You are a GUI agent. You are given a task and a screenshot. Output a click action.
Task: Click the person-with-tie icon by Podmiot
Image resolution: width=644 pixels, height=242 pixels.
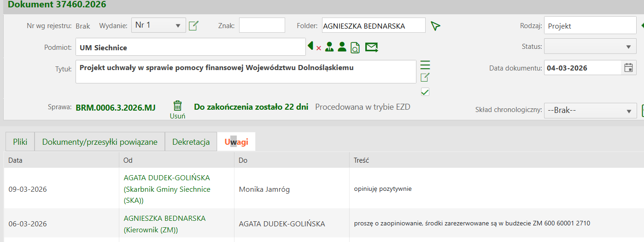[x=329, y=47]
